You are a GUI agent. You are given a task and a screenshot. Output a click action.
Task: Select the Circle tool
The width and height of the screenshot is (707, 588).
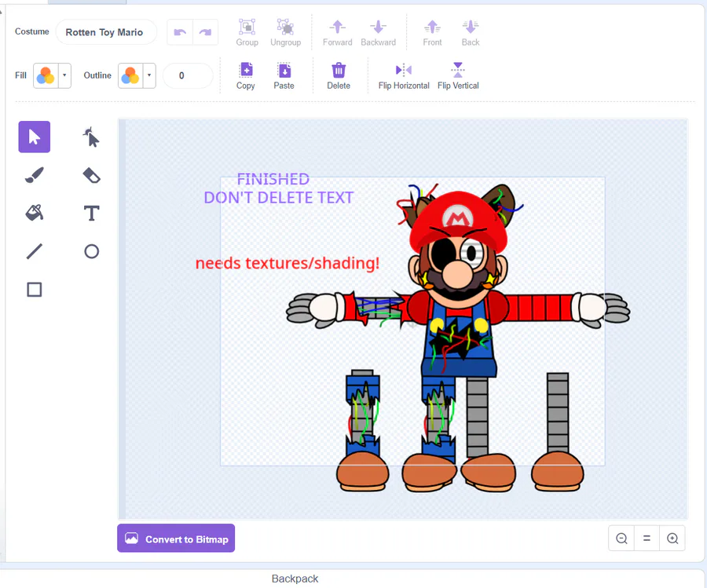[91, 251]
